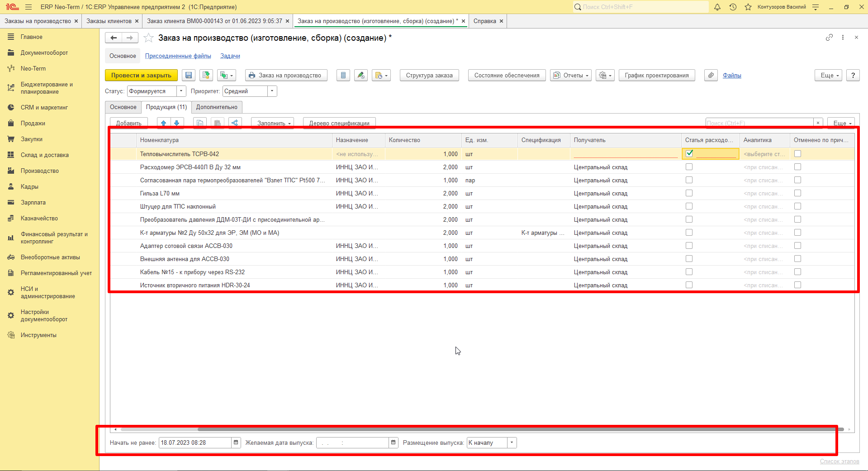Check Отменено по причине box for Гильза L70 мм
Viewport: 868px width, 471px height.
tap(797, 193)
